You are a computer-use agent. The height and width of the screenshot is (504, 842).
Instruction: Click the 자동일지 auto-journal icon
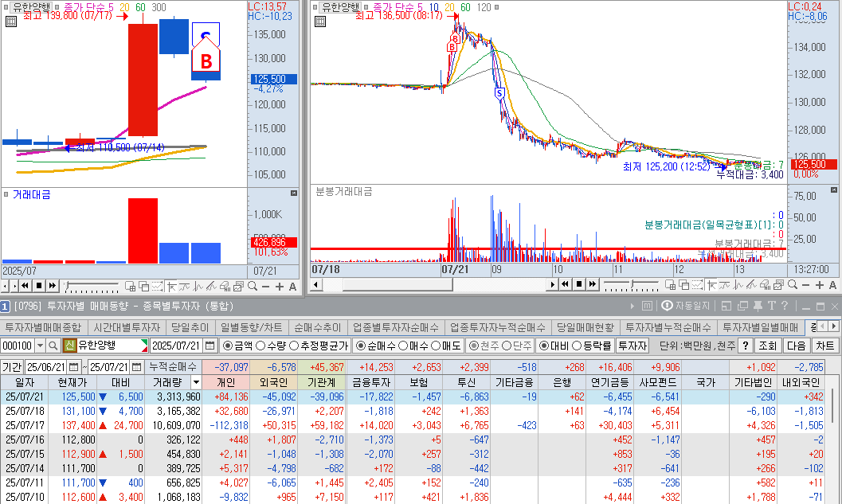pyautogui.click(x=667, y=306)
